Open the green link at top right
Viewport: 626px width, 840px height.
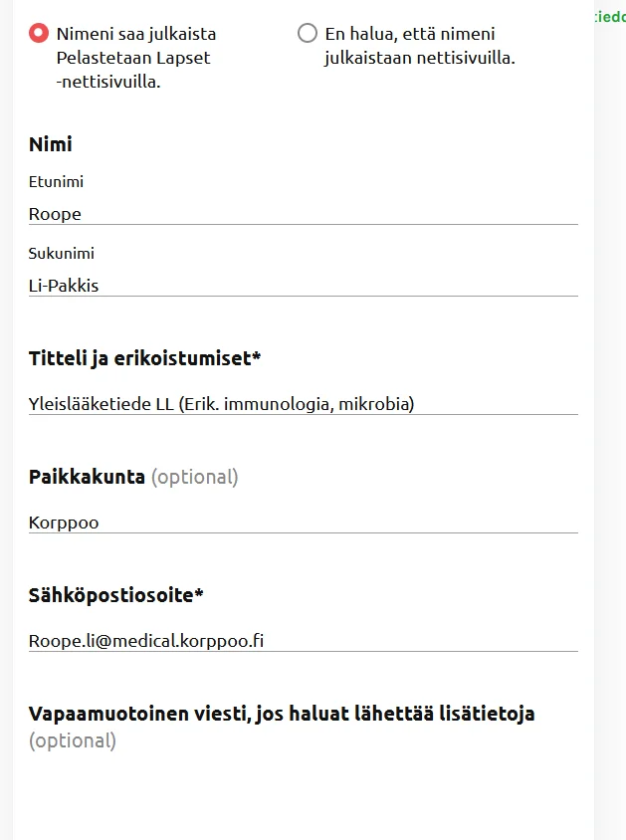coord(607,17)
